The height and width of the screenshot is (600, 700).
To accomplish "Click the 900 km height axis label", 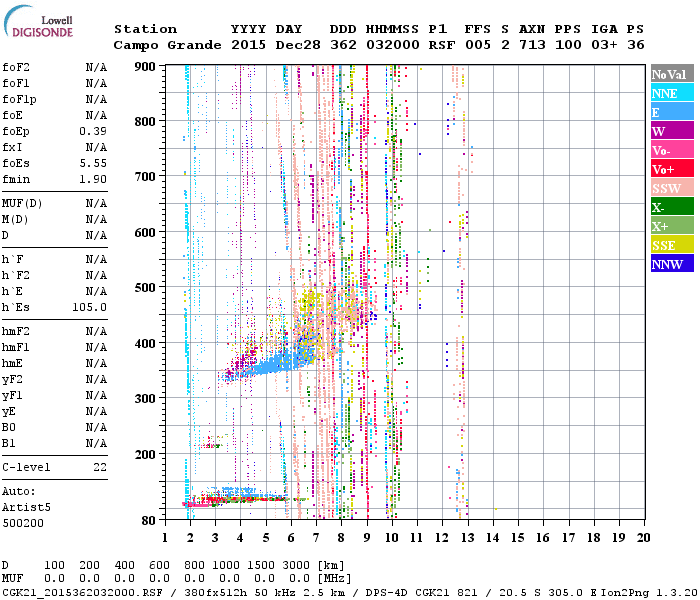I will point(145,67).
